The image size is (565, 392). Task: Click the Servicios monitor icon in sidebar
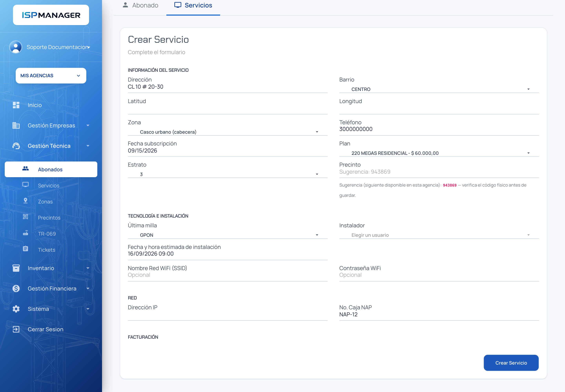click(x=26, y=185)
